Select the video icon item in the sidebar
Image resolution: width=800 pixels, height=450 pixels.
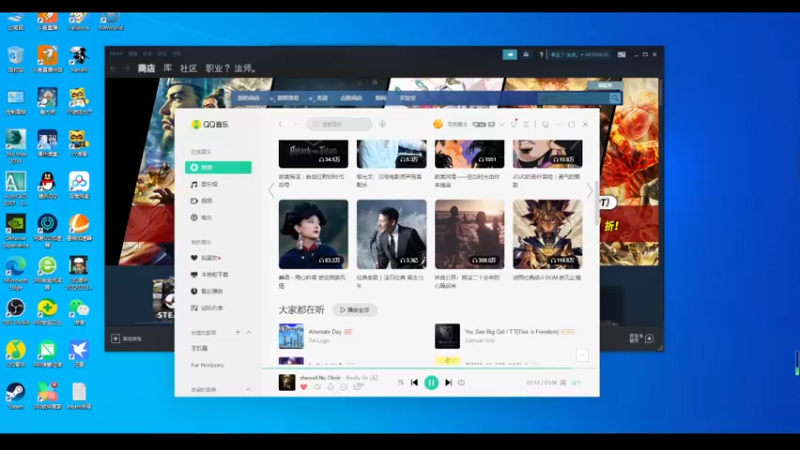pyautogui.click(x=202, y=201)
